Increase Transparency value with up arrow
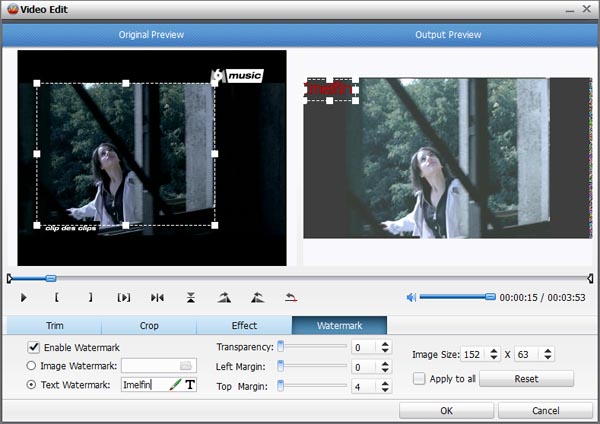 tap(385, 344)
